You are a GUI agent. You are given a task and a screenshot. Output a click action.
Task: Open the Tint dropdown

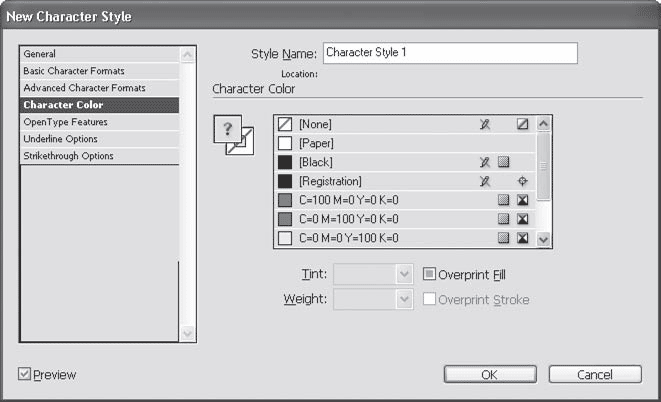404,273
